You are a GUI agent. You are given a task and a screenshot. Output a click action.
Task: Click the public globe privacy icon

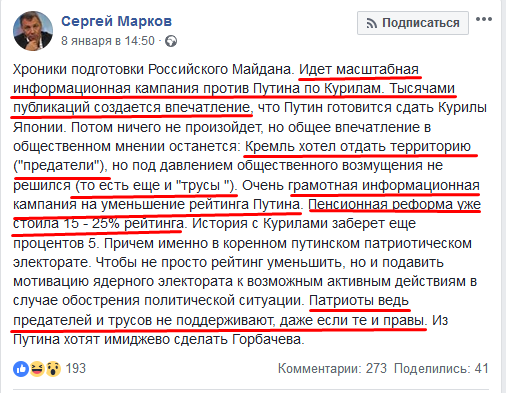point(171,41)
